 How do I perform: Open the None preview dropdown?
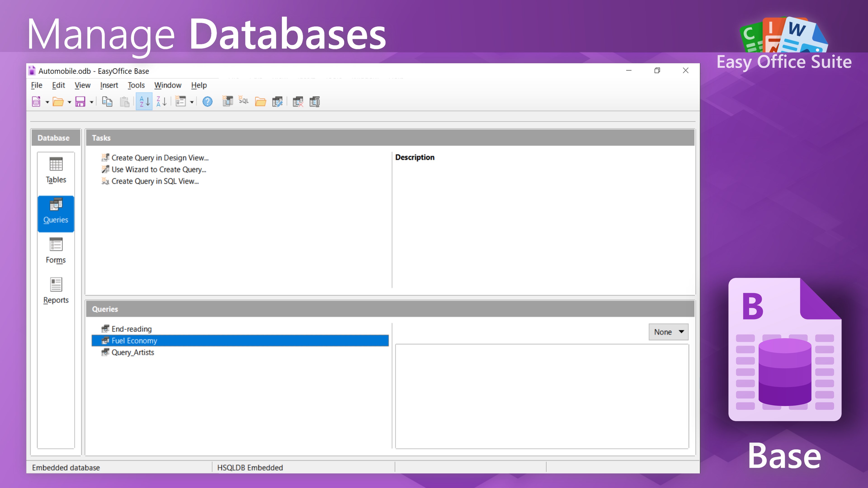(x=668, y=332)
